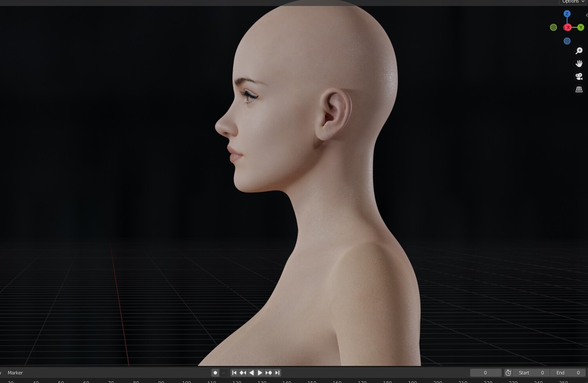This screenshot has width=588, height=383.
Task: Click the Start frame field
Action: (x=532, y=373)
